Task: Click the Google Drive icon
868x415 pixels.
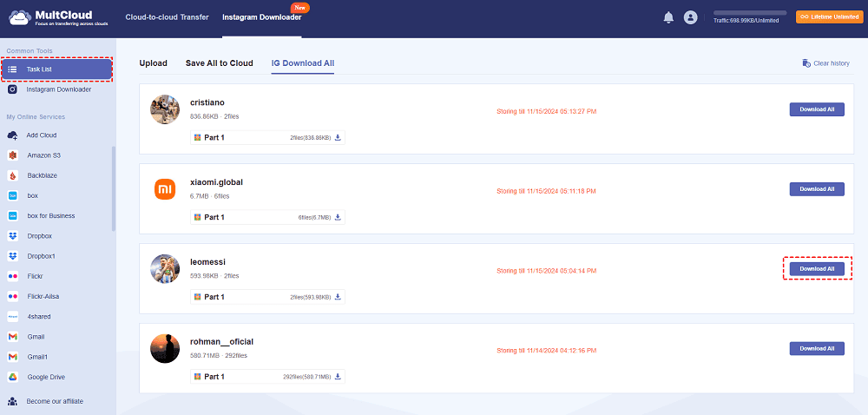Action: pos(13,377)
